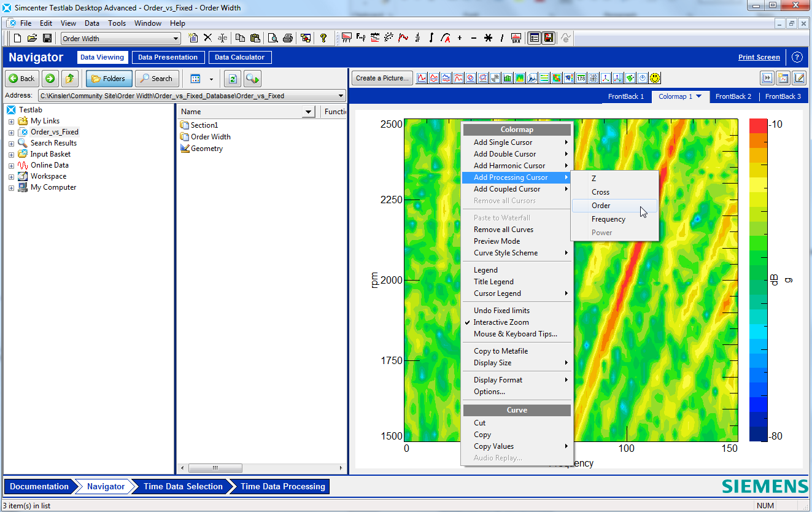The height and width of the screenshot is (512, 812).
Task: Click the refresh icon in Navigator toolbar
Action: [x=232, y=79]
